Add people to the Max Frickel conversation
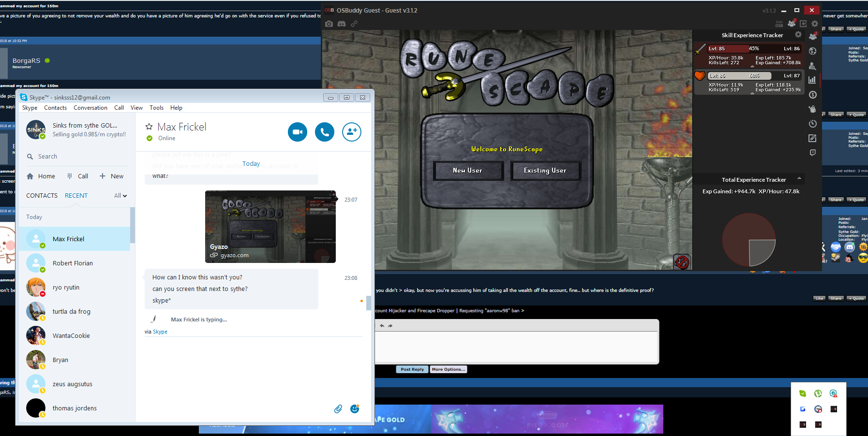 (352, 132)
